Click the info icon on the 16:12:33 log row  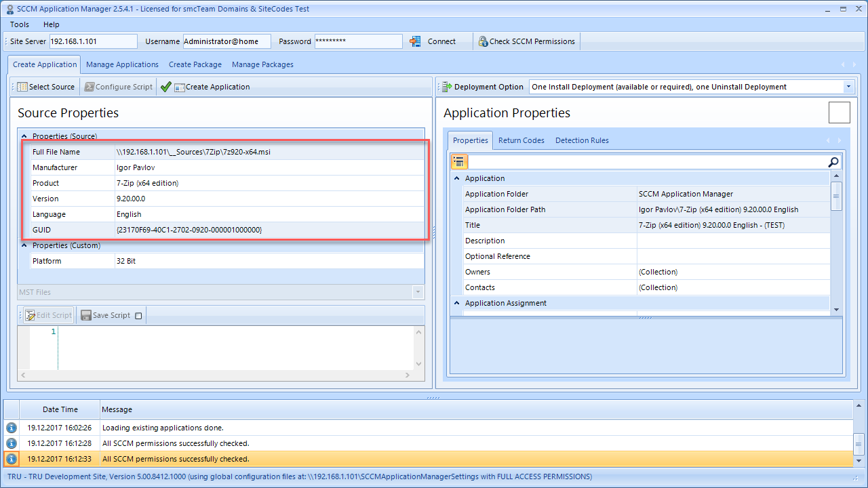click(12, 459)
